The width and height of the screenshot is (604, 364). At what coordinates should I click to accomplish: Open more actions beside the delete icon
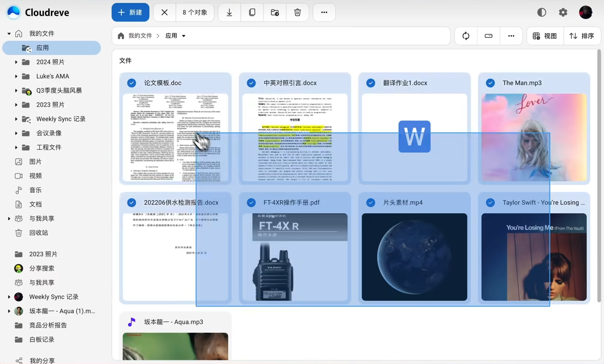tap(324, 12)
